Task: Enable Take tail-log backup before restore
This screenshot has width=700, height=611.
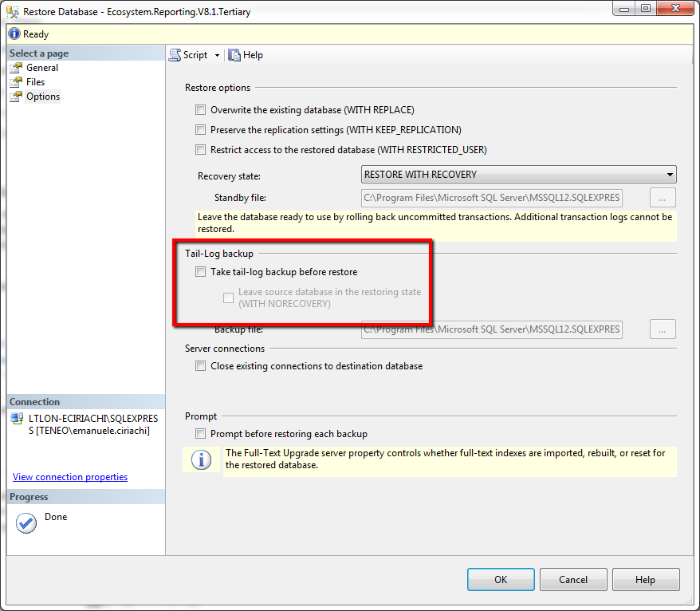Action: coord(200,272)
